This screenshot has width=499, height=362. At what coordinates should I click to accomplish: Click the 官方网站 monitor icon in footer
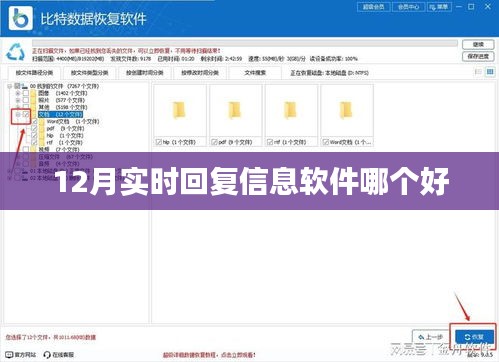click(9, 355)
